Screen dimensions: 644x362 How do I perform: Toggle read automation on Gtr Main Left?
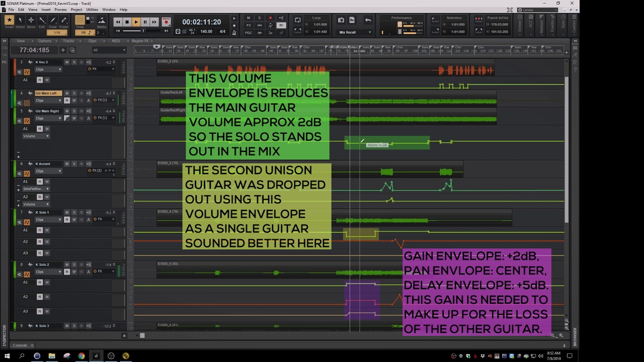(x=67, y=101)
